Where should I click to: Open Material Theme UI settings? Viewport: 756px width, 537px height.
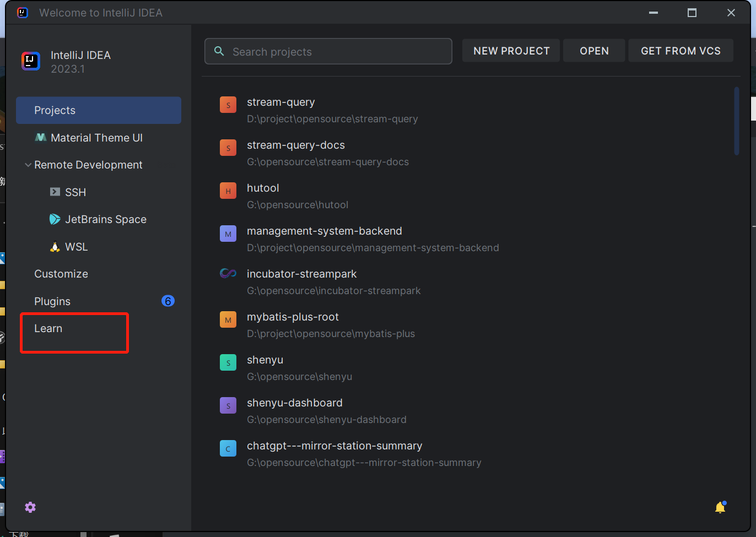(96, 138)
